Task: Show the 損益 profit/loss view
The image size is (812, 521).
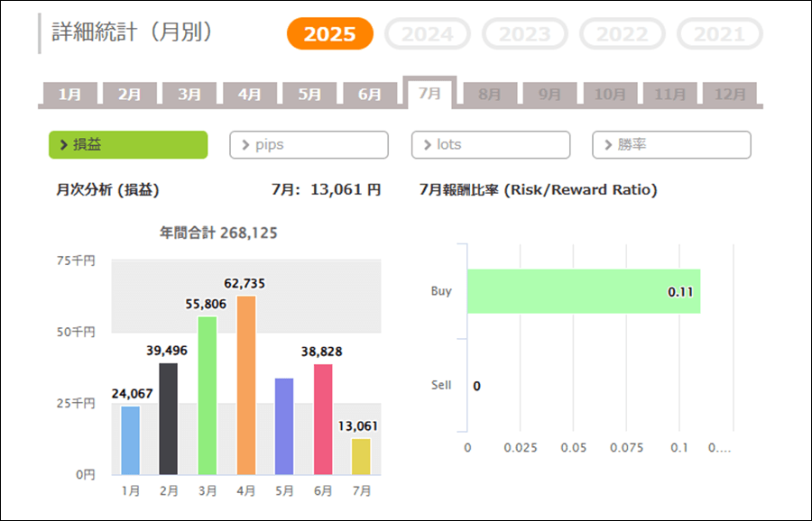Action: click(x=128, y=145)
